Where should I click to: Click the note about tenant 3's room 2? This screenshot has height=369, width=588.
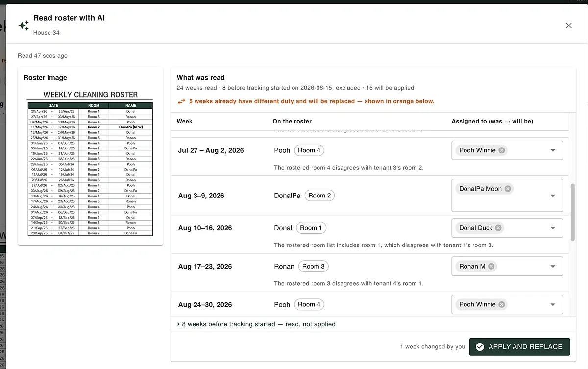(x=349, y=168)
